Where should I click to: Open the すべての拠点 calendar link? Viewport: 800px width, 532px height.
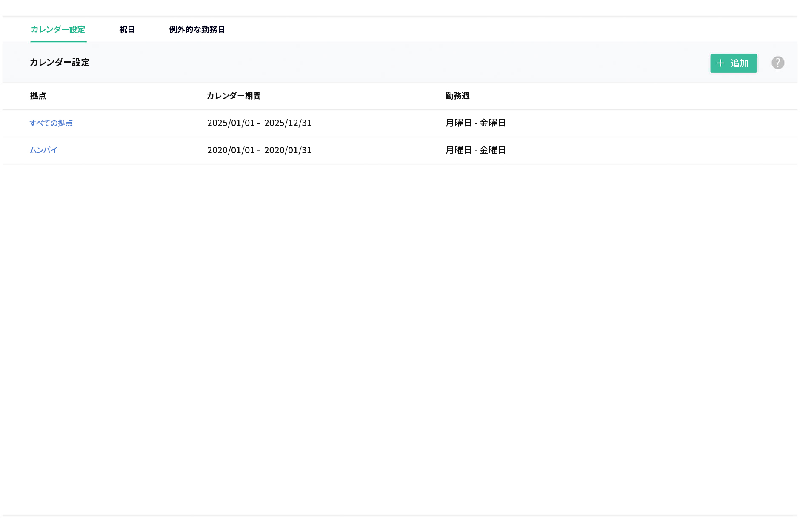click(x=51, y=123)
